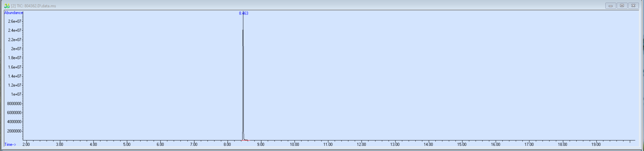
Task: Click the TIC window title bar icon
Action: click(x=7, y=6)
